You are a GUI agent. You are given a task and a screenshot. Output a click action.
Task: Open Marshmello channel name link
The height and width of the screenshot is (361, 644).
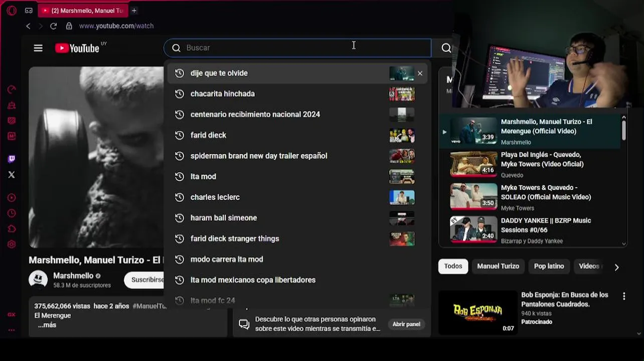(x=73, y=276)
